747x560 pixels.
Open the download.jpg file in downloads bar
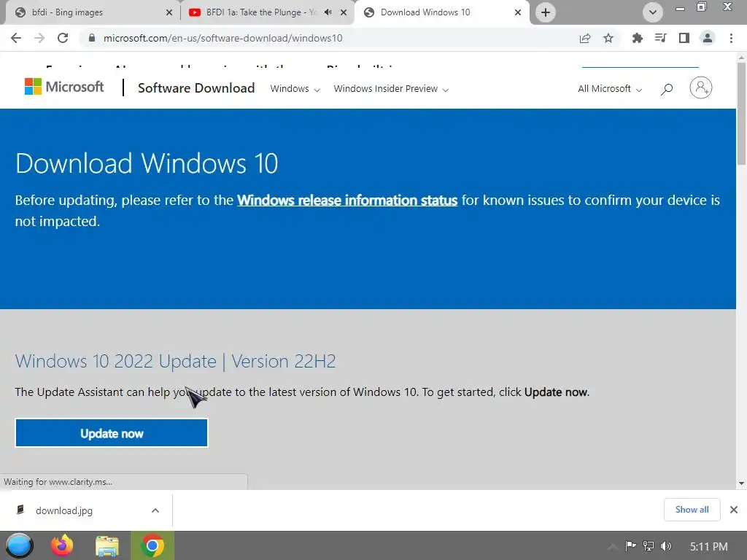64,510
